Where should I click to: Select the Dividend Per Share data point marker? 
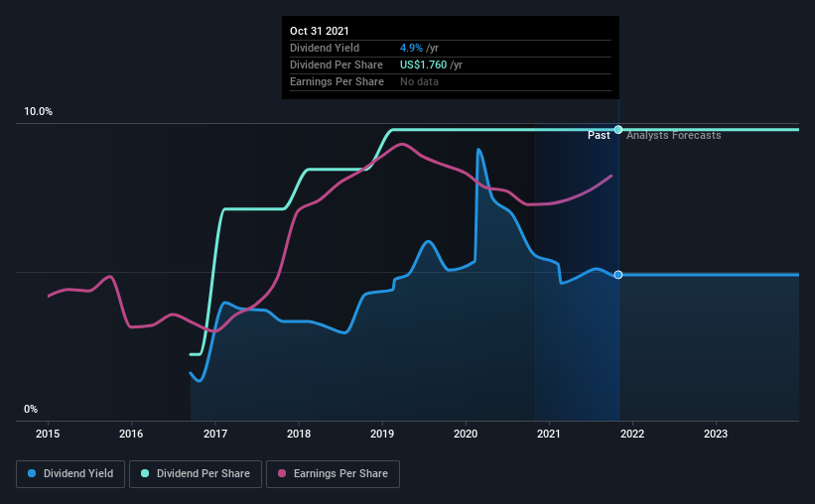618,129
